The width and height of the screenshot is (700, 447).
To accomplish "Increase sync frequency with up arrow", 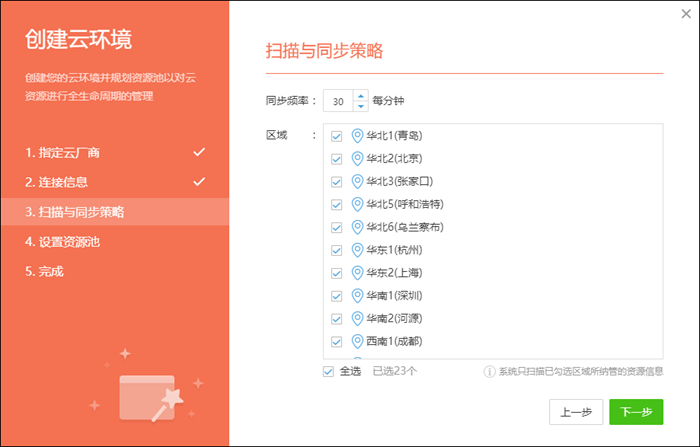I will [x=361, y=96].
